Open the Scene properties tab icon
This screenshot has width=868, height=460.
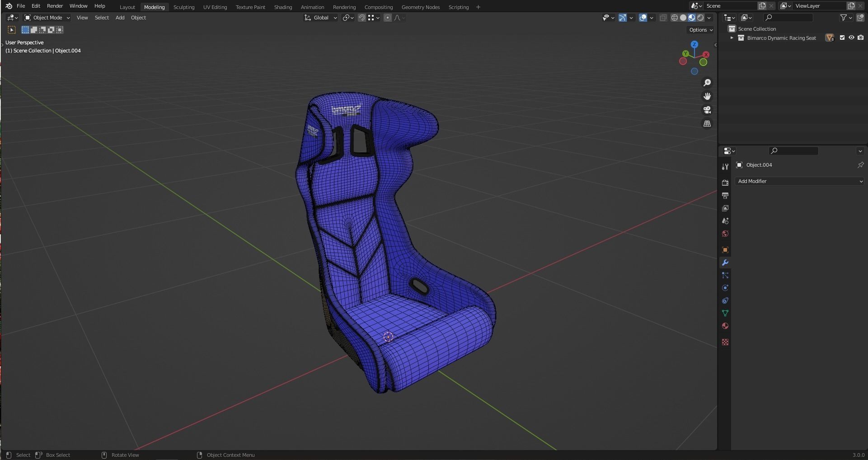pyautogui.click(x=725, y=221)
